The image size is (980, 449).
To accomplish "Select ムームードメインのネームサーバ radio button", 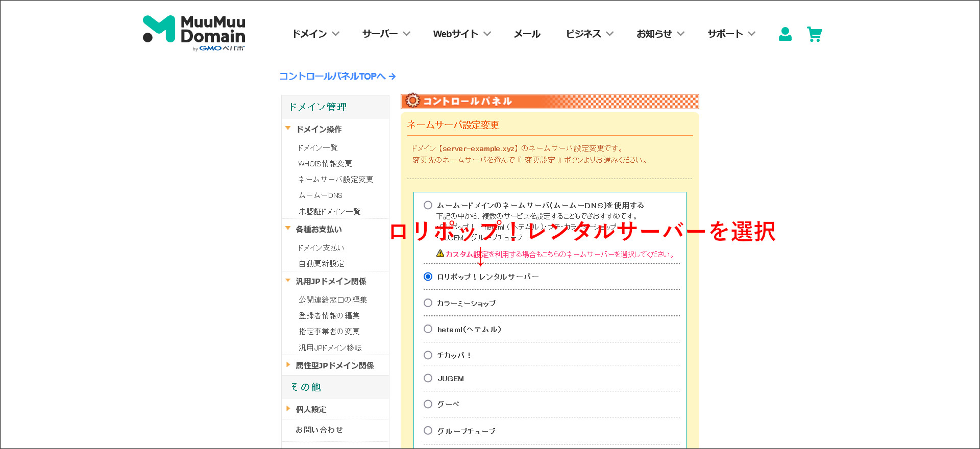I will 428,205.
